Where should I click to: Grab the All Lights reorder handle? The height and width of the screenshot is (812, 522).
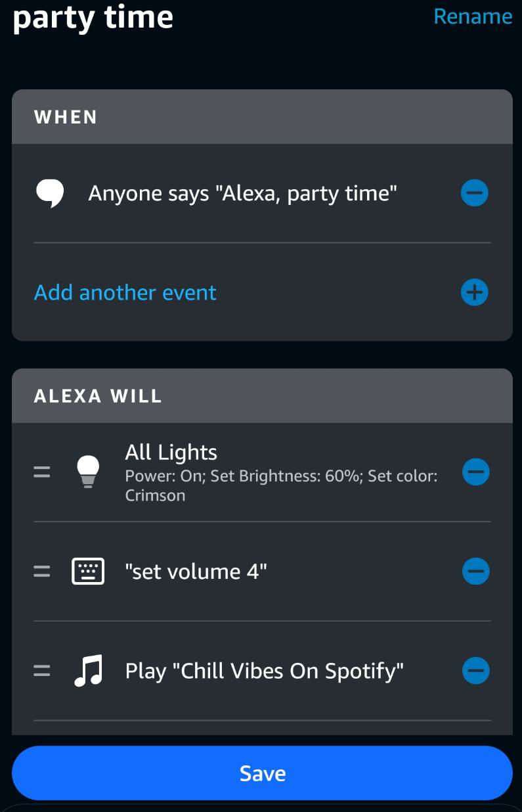(x=42, y=472)
